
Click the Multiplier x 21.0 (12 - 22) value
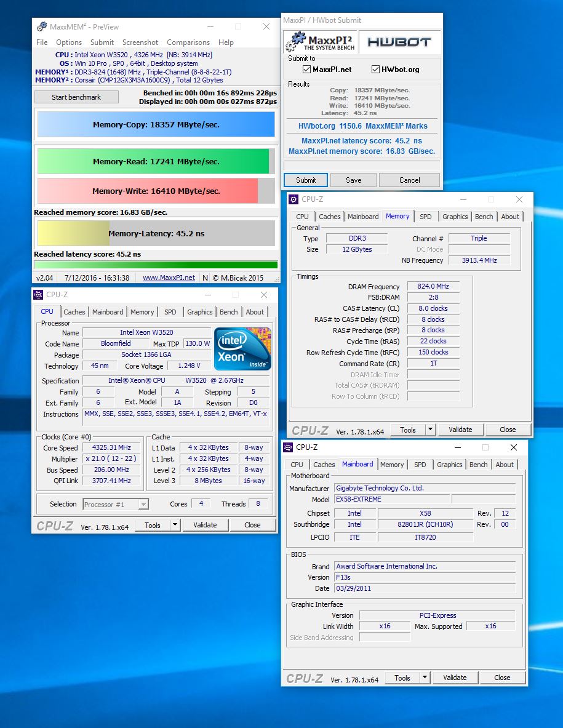111,458
